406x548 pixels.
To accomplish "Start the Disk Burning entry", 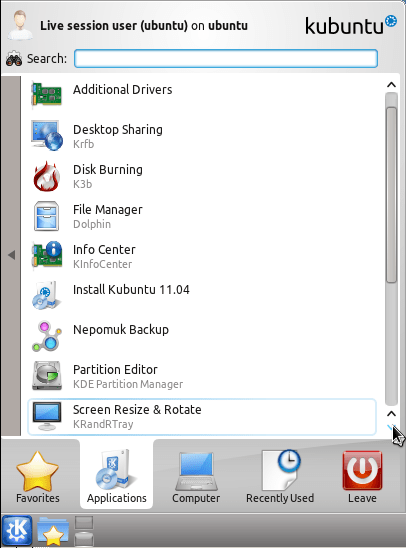I will 202,176.
